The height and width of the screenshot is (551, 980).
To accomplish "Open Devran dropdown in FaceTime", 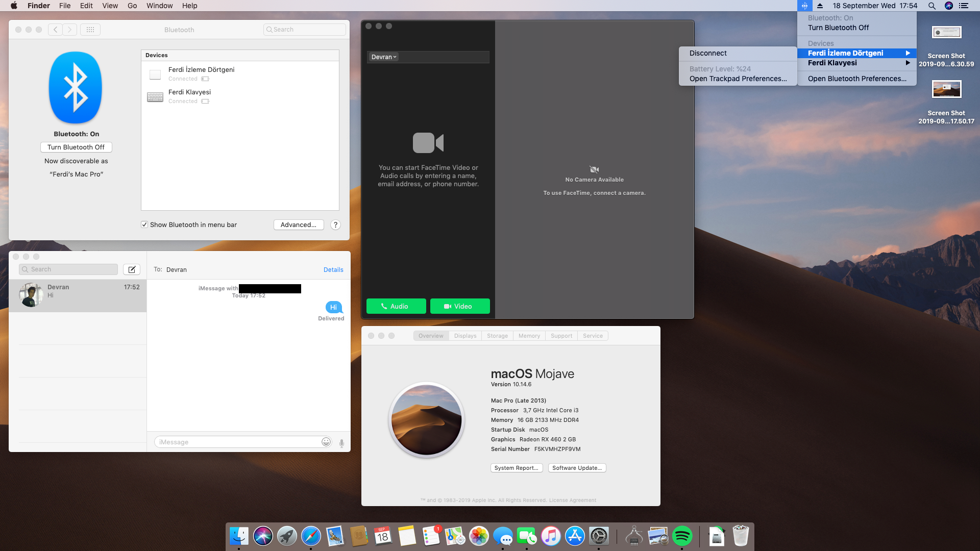I will [384, 57].
